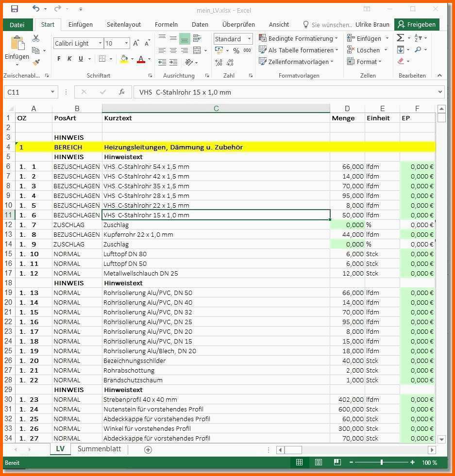
Task: Toggle underline with the U button
Action: [81, 59]
